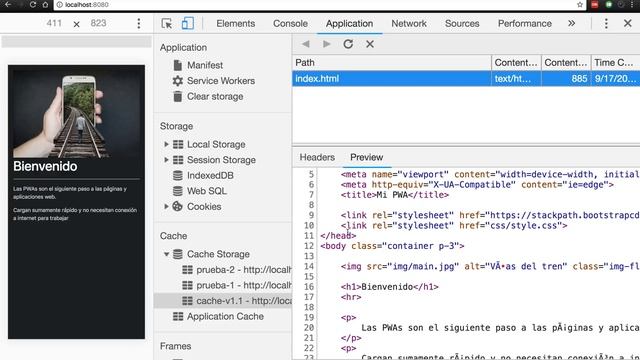Click the cache viewer back arrow
Screen dimensions: 640x360
(x=305, y=44)
